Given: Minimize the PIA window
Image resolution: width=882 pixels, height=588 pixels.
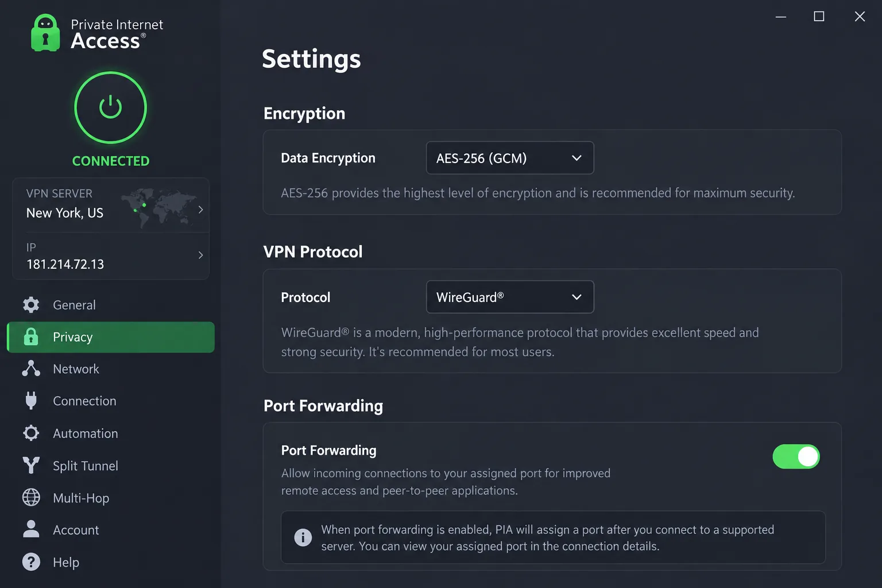Looking at the screenshot, I should 781,17.
